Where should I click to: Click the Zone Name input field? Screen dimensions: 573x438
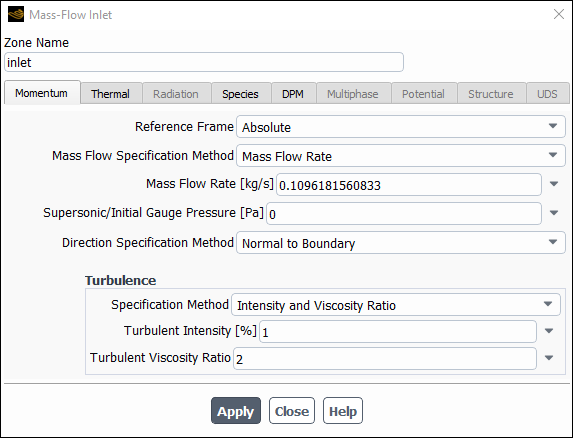(x=204, y=62)
